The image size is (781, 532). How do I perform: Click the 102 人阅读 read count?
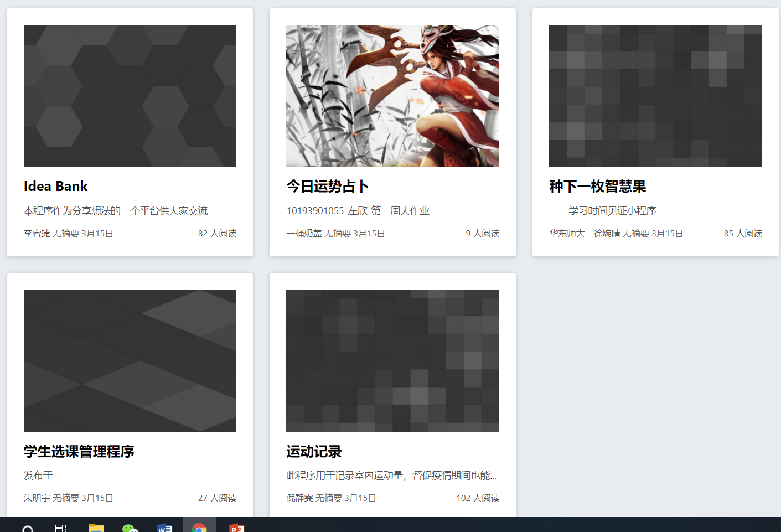tap(478, 498)
